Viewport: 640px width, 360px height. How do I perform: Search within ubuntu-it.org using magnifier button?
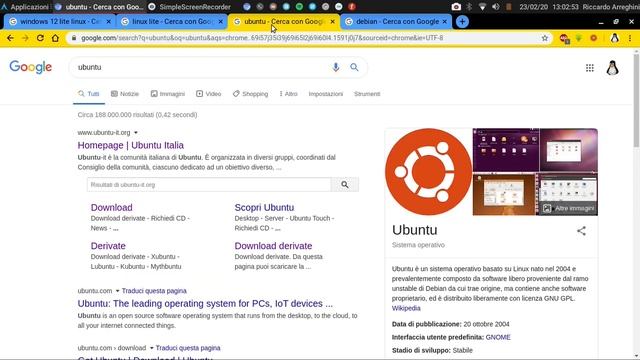tap(345, 184)
